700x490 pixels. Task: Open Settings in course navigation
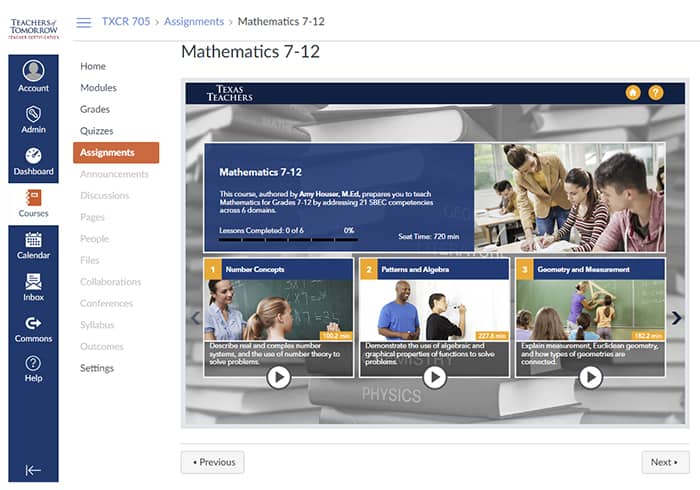[x=97, y=368]
